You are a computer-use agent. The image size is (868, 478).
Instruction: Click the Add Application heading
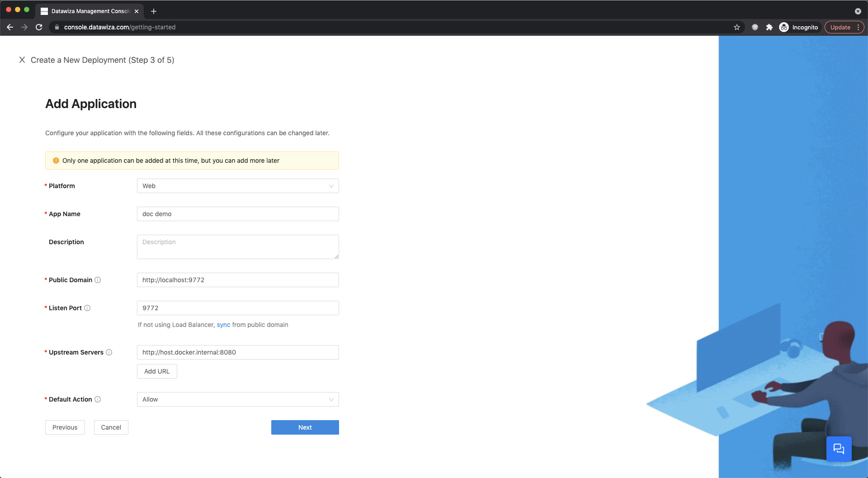(91, 104)
